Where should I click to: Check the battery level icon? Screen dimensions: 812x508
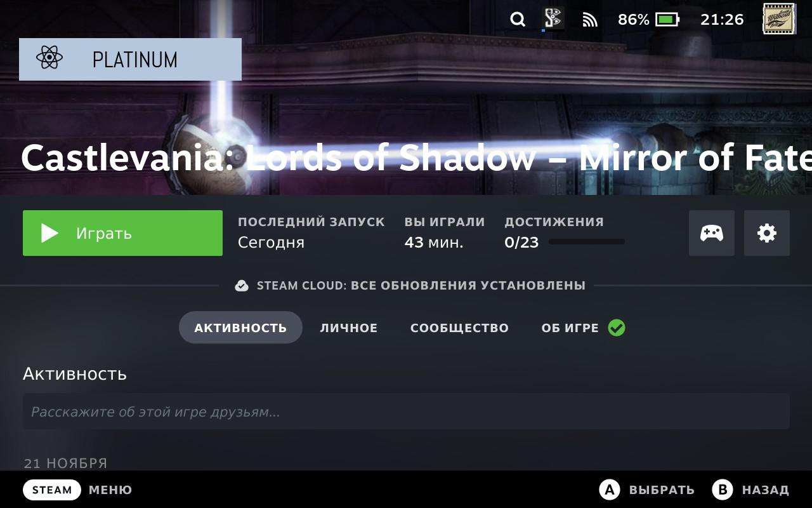[x=667, y=20]
